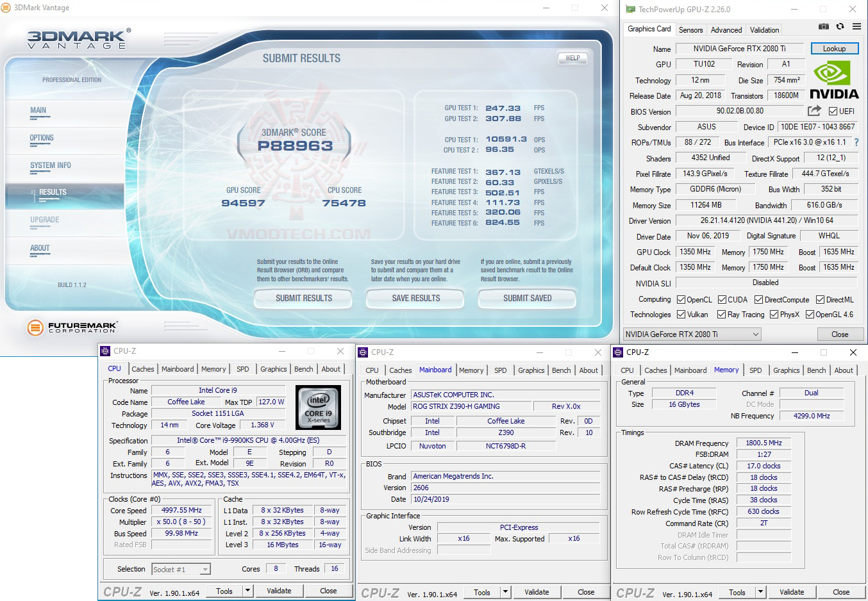Open Caches tab in the CPU window
868x601 pixels.
[143, 369]
